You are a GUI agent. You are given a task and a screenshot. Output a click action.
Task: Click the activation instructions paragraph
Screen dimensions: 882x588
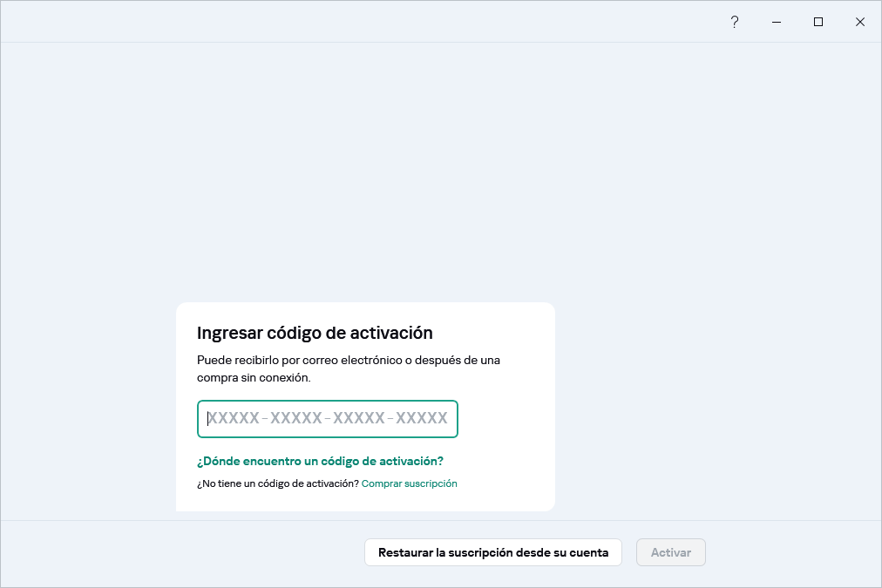pyautogui.click(x=349, y=368)
